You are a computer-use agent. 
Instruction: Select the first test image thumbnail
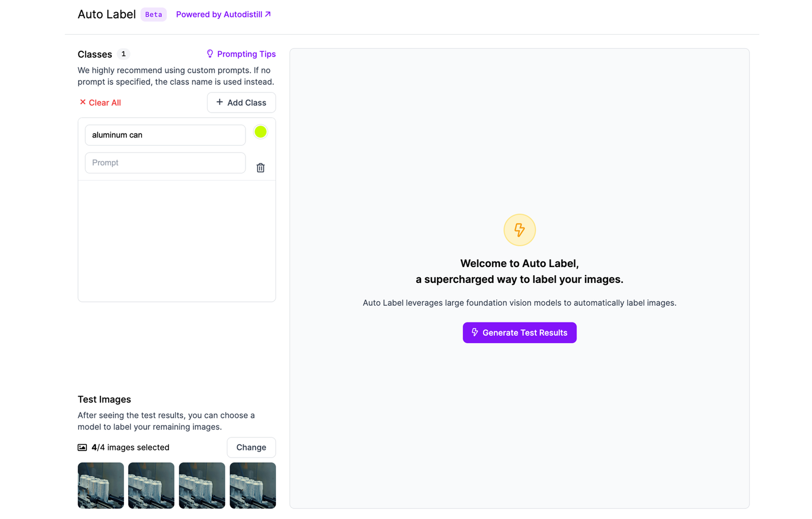[x=100, y=485]
